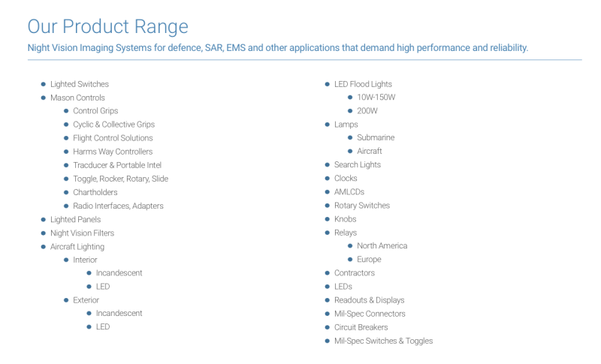Viewport: 601px width, 364px height.
Task: Click Mil-Spec Switches & Toggles
Action: (x=383, y=341)
